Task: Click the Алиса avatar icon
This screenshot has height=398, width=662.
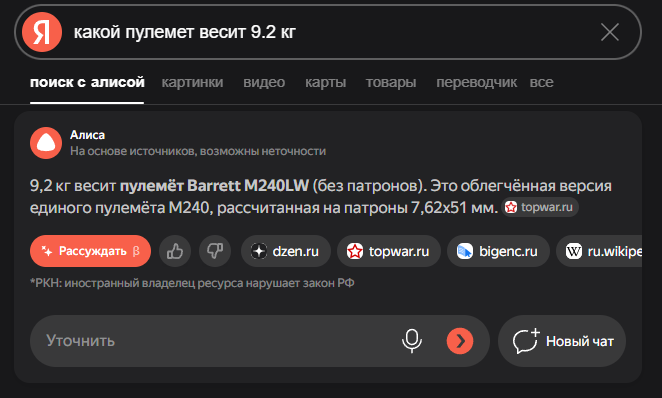Action: click(x=46, y=143)
